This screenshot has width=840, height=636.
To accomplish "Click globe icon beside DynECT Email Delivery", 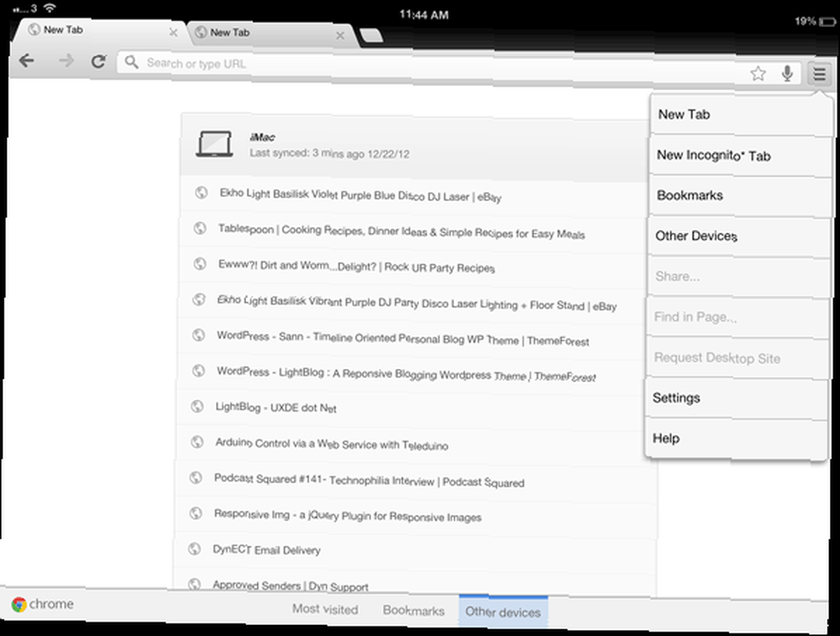I will tap(195, 549).
